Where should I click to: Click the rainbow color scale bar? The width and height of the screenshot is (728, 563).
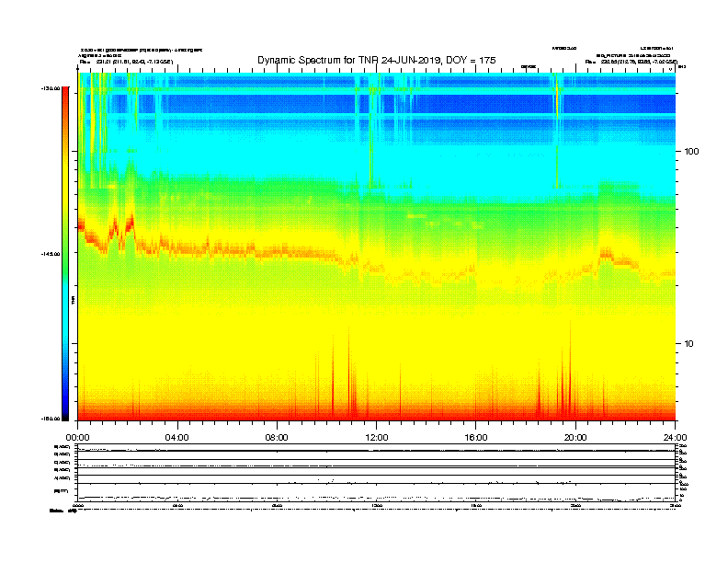[65, 254]
